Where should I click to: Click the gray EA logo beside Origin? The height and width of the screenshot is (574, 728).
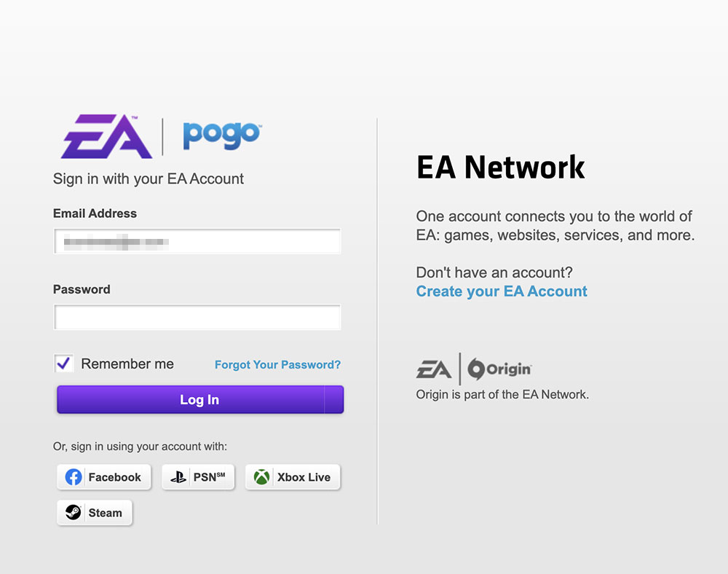pos(434,369)
